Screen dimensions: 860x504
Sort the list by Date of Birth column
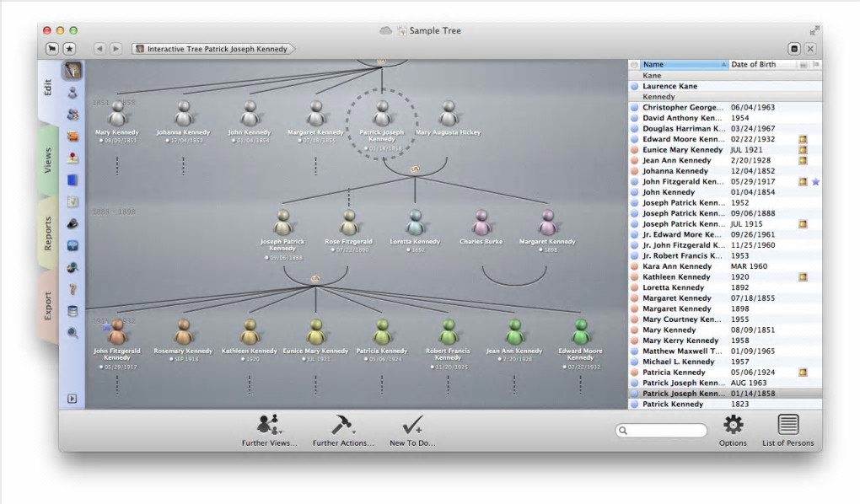click(x=753, y=65)
